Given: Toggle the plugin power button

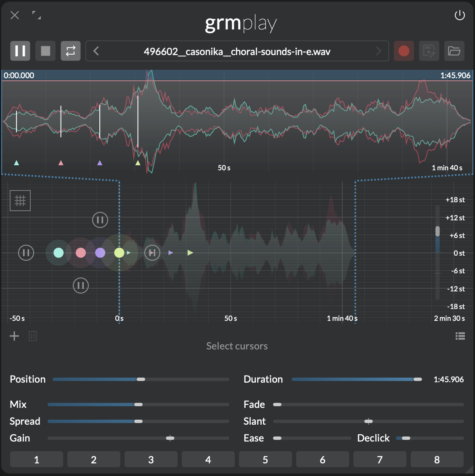Looking at the screenshot, I should coord(459,16).
